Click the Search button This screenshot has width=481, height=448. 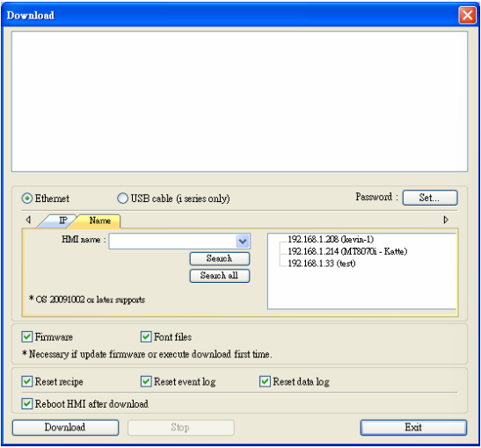[x=219, y=258]
